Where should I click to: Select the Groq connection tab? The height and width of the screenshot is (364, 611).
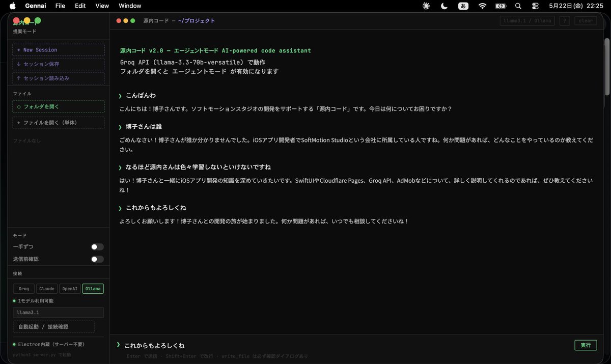click(x=23, y=289)
